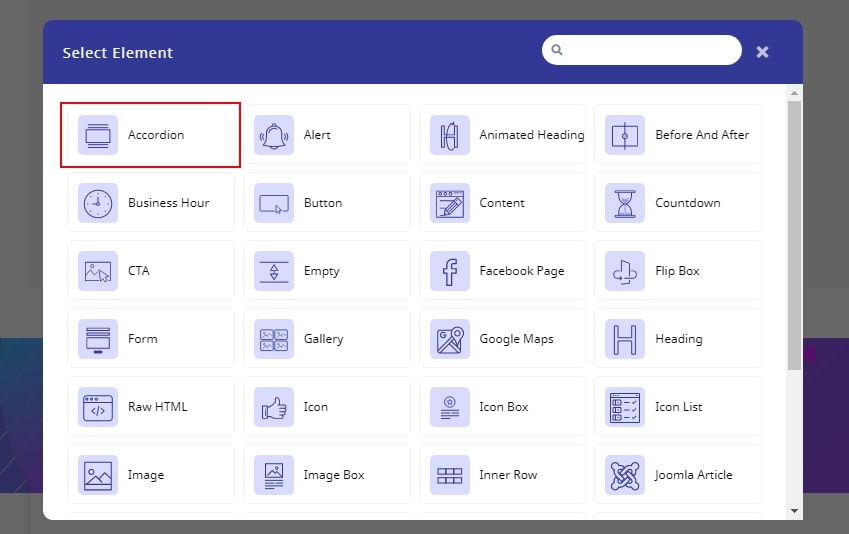
Task: Click the Icon List label
Action: [x=678, y=407]
